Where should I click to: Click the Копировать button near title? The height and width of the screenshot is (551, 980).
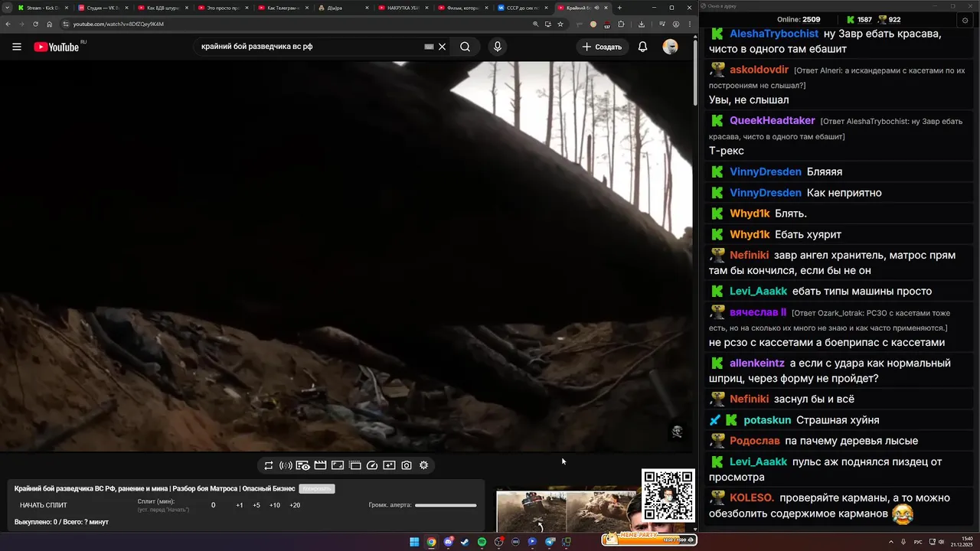tap(317, 488)
